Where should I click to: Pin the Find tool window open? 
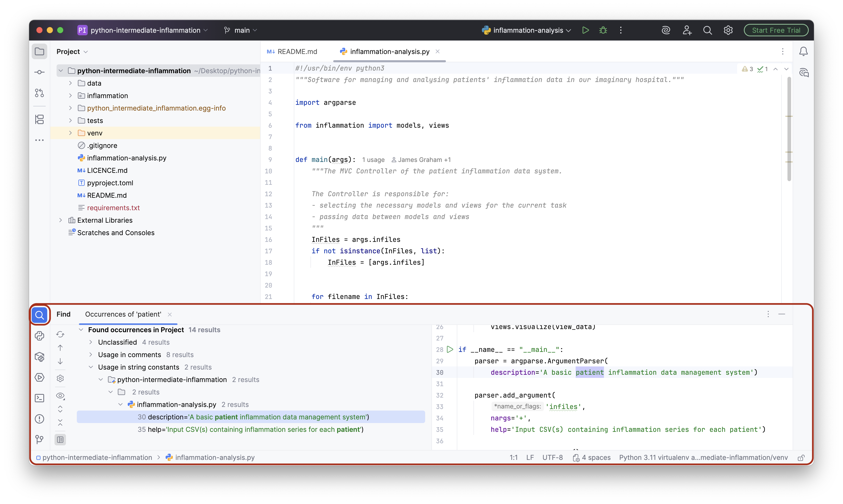click(x=768, y=314)
